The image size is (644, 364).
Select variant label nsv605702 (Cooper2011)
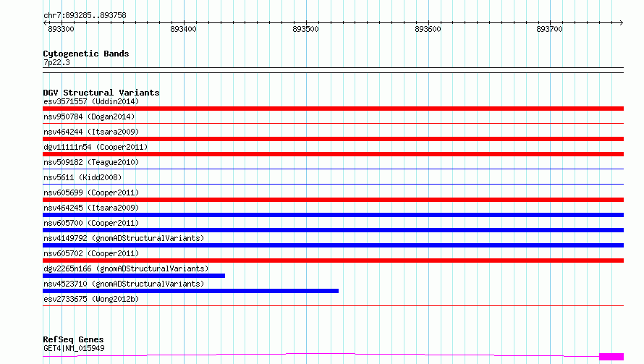pos(91,253)
